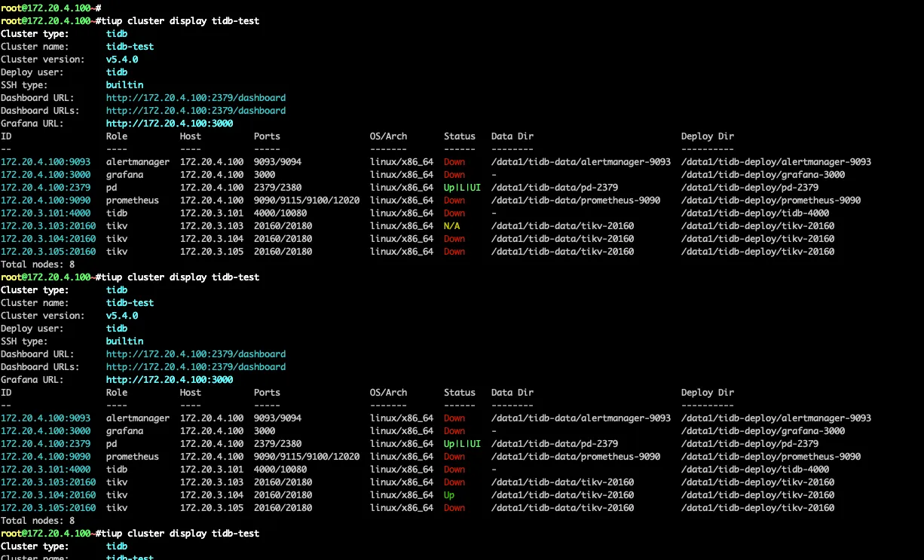Open the Grafana URL in first output

(x=169, y=124)
